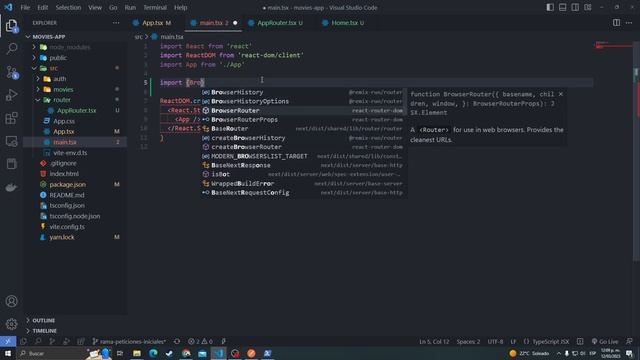Open the Manage gear icon
640x360 pixels.
pos(11,324)
